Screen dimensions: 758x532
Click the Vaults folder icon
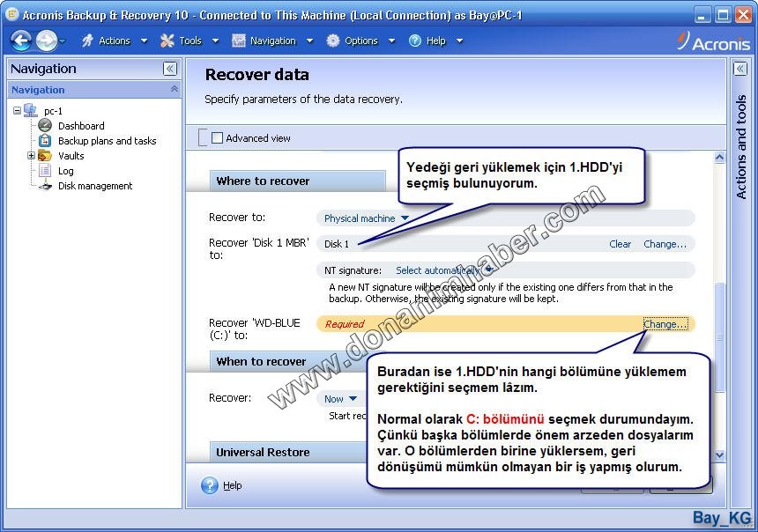45,156
